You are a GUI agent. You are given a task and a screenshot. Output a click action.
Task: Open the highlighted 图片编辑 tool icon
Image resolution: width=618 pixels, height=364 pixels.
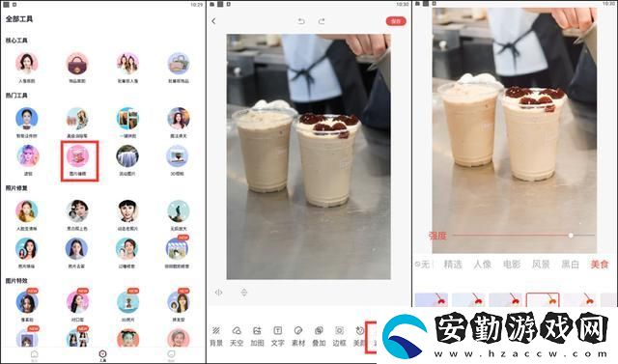(77, 155)
